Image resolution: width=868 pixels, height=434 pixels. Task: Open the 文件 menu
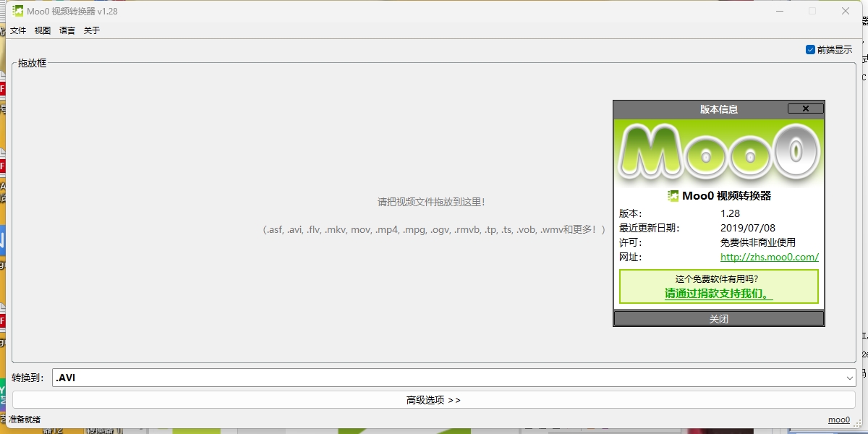(18, 30)
